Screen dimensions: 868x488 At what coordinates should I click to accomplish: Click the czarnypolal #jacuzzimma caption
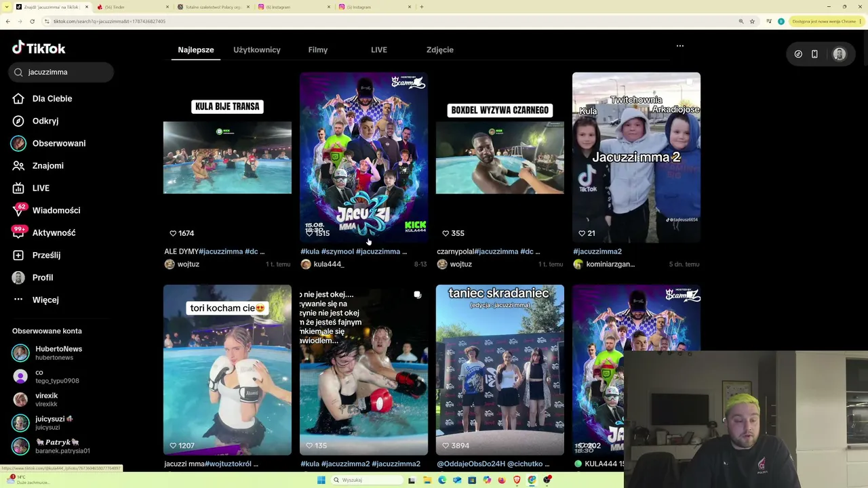[488, 251]
